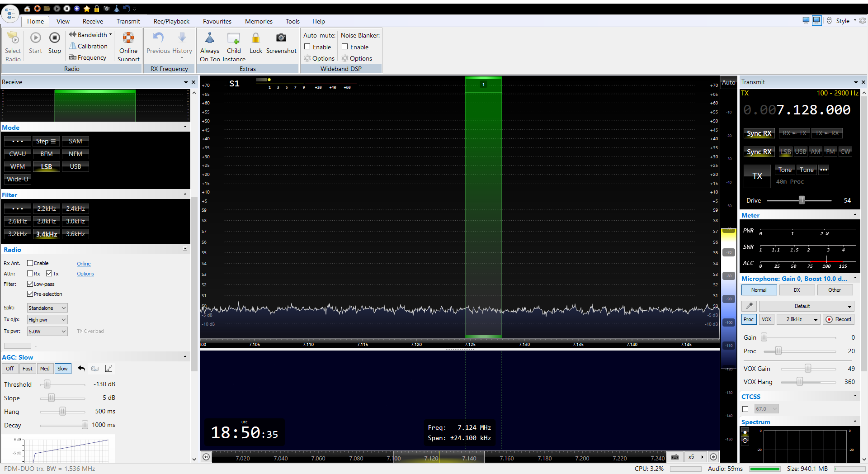Click the Screenshot camera icon
Image resolution: width=868 pixels, height=474 pixels.
pyautogui.click(x=281, y=38)
